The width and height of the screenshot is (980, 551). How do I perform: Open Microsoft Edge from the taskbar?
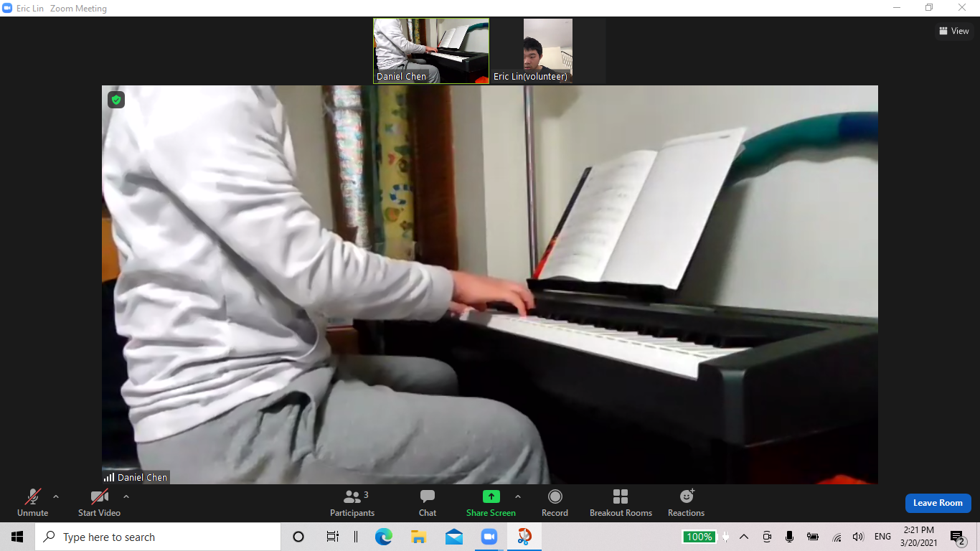384,537
